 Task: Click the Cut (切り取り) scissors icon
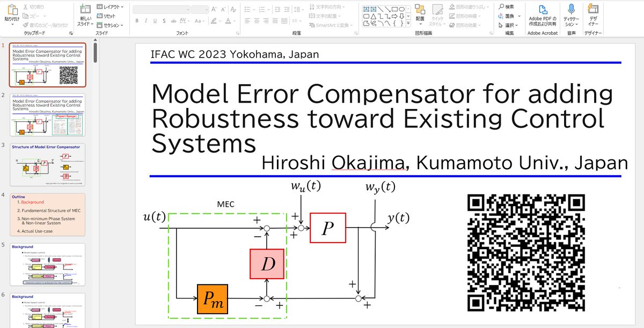[x=26, y=7]
